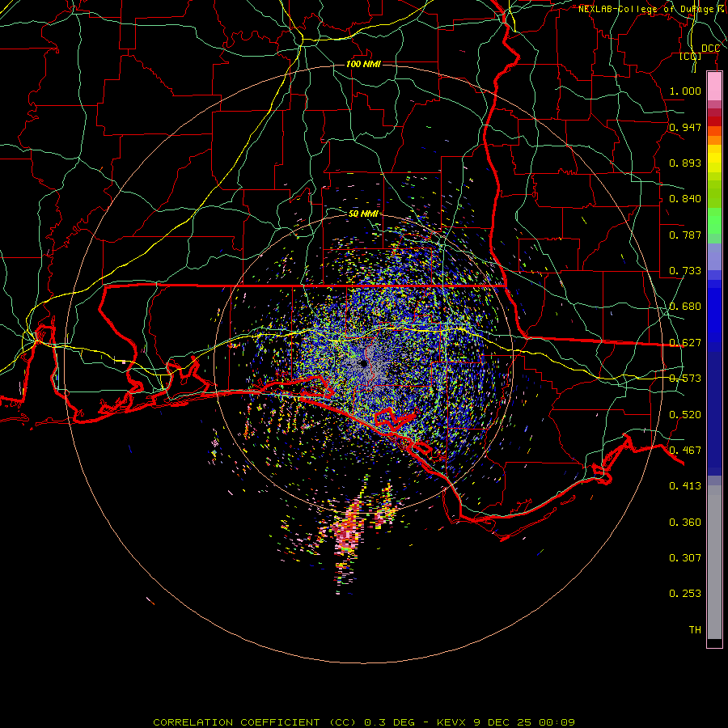Pick the gray swatch beside 0.307
Viewport: 728px width, 728px height.
pyautogui.click(x=714, y=562)
